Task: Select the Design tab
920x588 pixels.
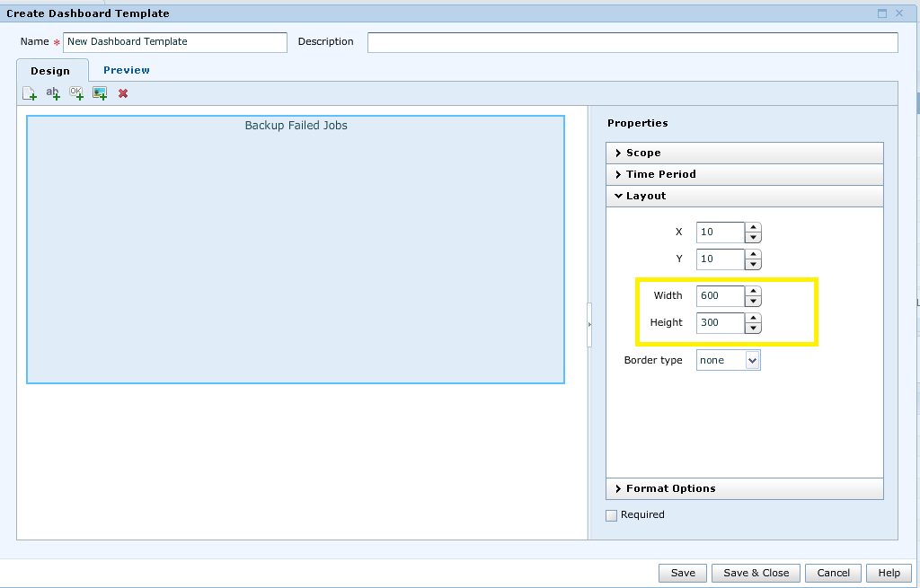Action: click(51, 70)
